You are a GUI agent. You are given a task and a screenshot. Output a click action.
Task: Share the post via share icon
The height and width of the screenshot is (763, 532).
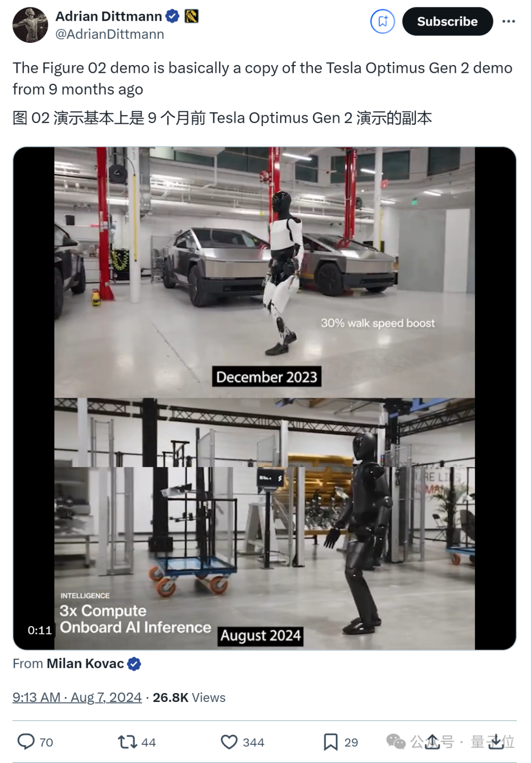(432, 741)
